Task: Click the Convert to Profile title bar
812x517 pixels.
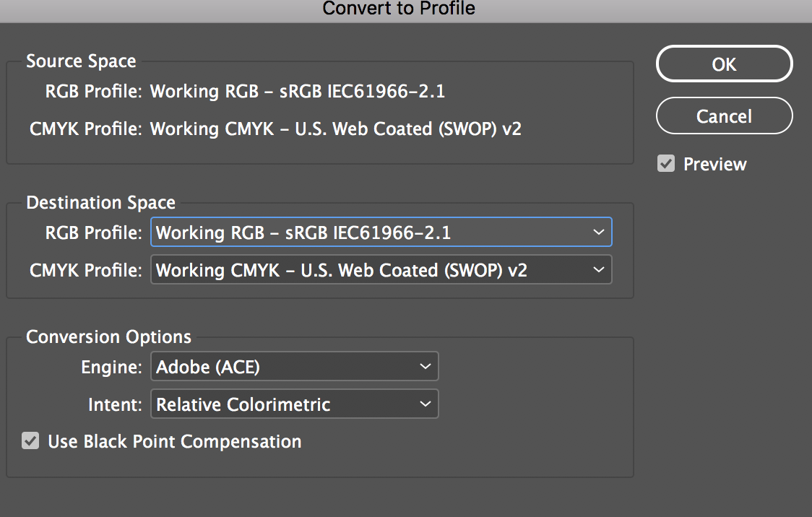Action: coord(399,9)
